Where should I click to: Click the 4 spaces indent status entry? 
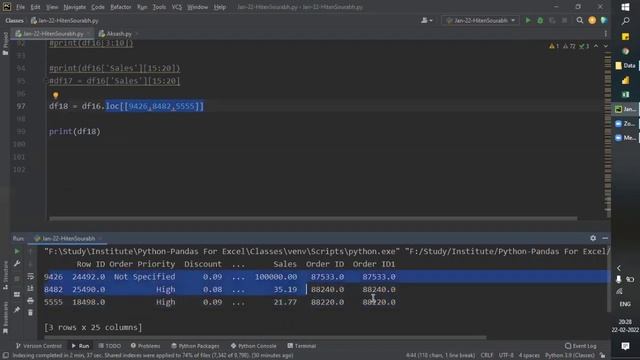(x=529, y=355)
